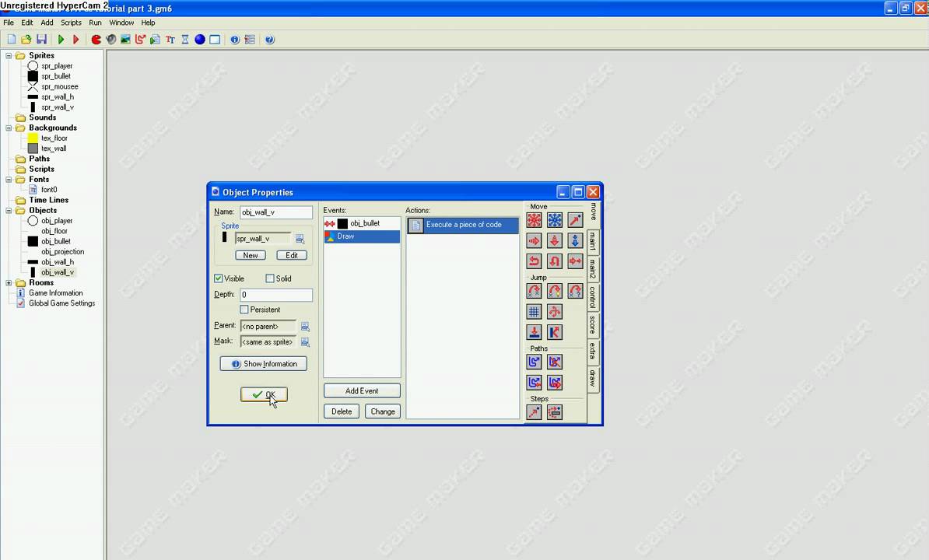Select the Set Gravity action icon

coord(575,241)
